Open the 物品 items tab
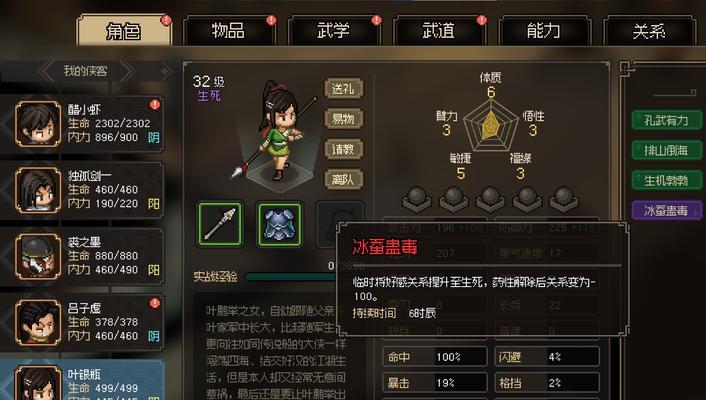The image size is (706, 400). pos(228,31)
